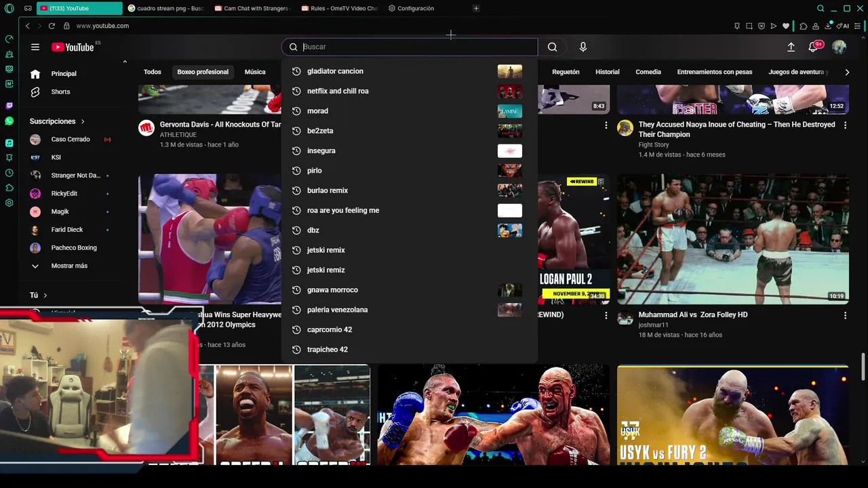Open GX Control speedometer in sidebar
This screenshot has width=868, height=488.
tap(9, 39)
